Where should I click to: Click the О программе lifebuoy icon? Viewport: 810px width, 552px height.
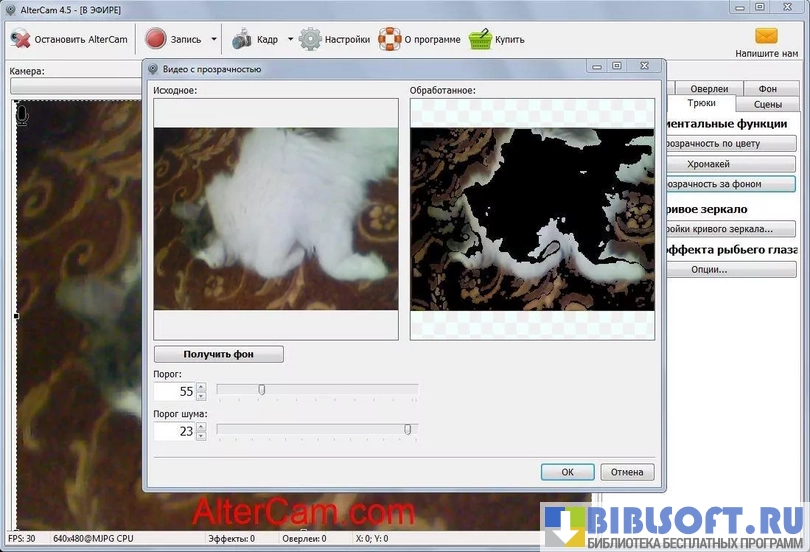[x=389, y=40]
